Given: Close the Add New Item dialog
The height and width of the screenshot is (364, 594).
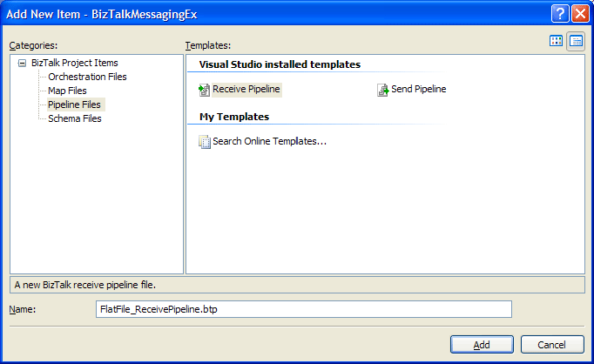Looking at the screenshot, I should [579, 14].
